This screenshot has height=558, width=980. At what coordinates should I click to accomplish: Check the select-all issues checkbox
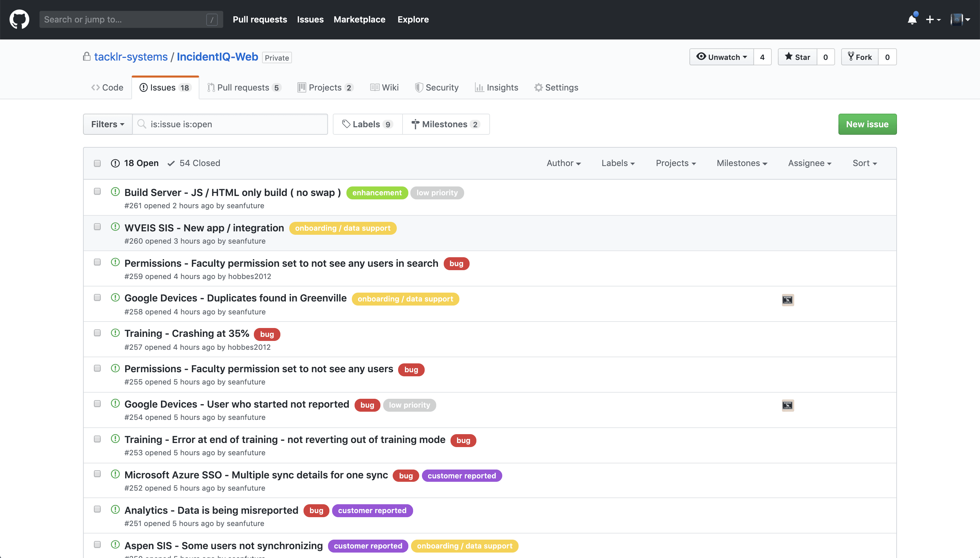pos(97,163)
